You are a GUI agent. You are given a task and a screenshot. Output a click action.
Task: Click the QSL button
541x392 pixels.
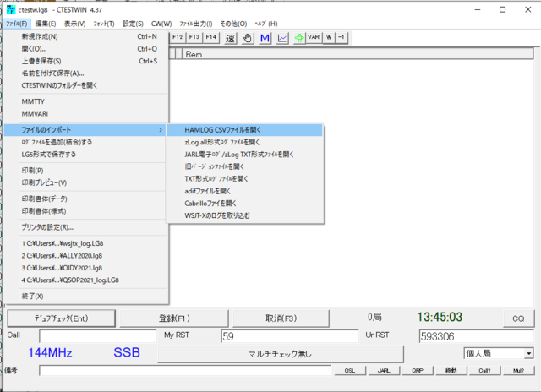coord(350,371)
